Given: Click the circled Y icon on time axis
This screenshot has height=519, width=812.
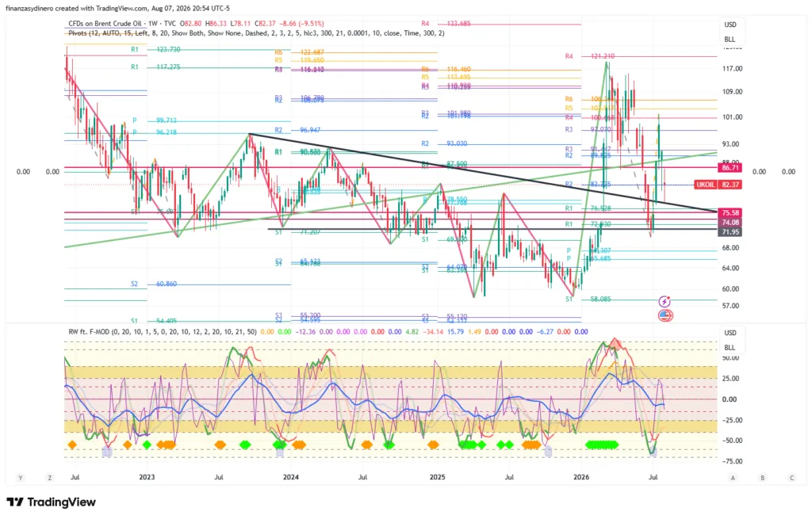Looking at the screenshot, I should point(20,478).
